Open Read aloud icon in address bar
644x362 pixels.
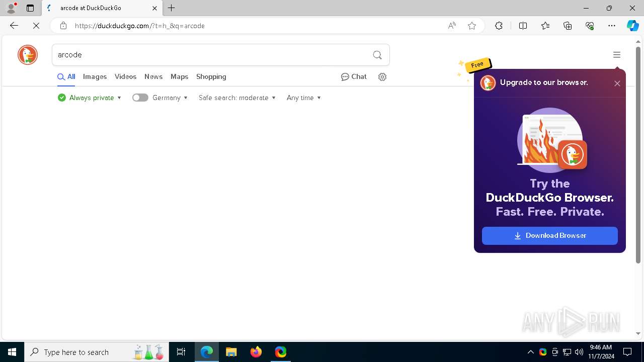tap(452, 26)
